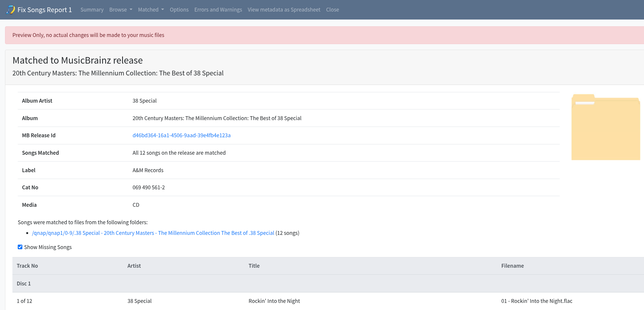Click the 01 - Rockin' Into the Night.flac filename
Screen dimensions: 644x310
coord(537,301)
